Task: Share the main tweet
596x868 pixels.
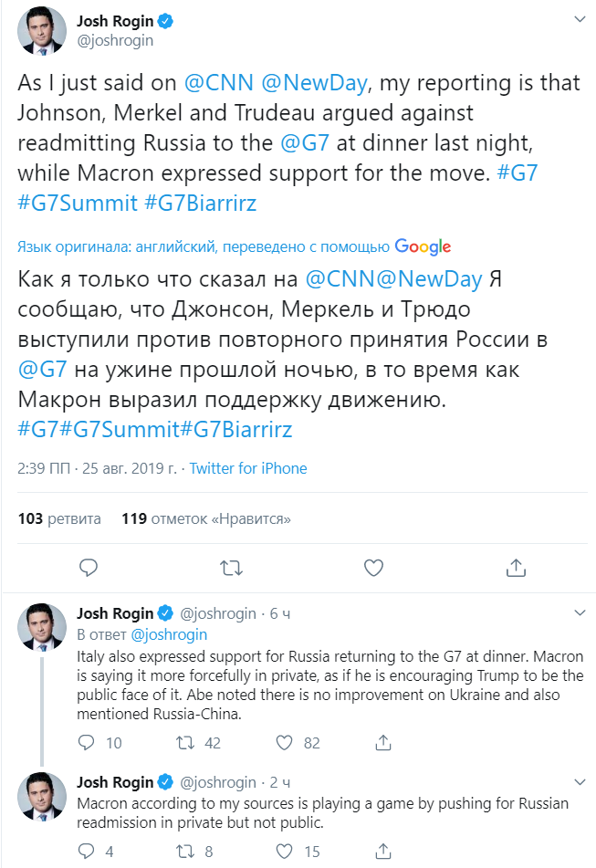Action: (x=516, y=568)
